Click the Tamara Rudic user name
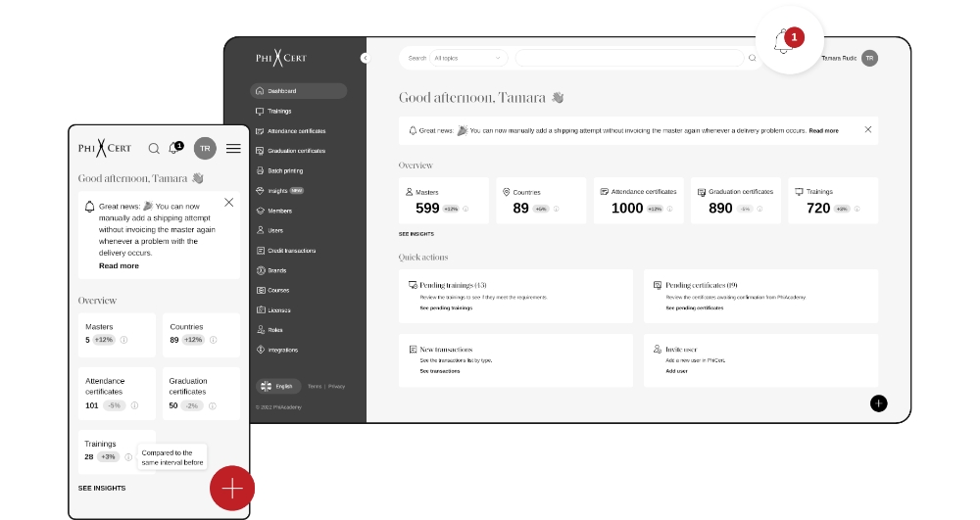 click(839, 58)
